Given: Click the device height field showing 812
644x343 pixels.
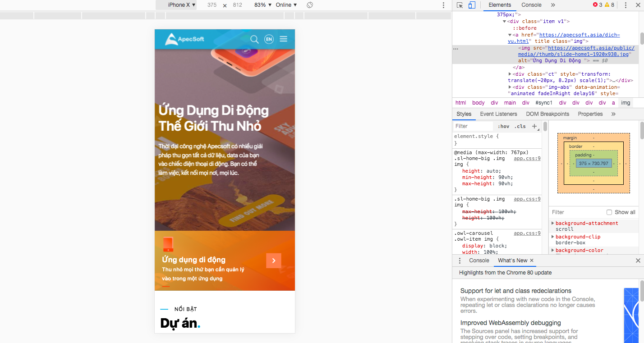Looking at the screenshot, I should tap(238, 5).
